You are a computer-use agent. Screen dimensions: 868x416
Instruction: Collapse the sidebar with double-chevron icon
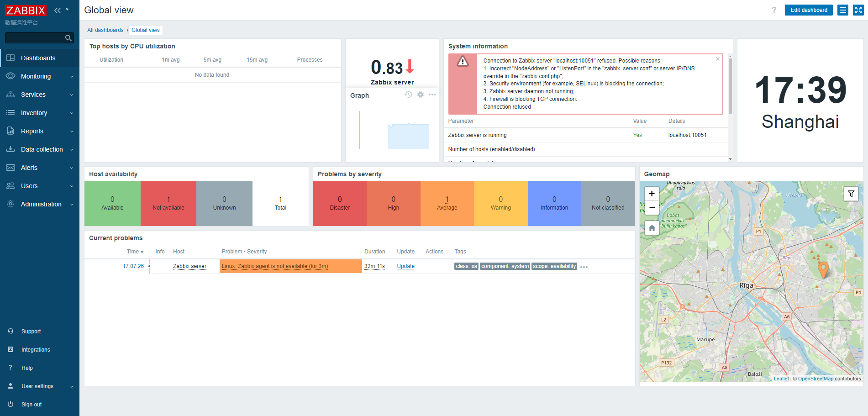tap(57, 10)
